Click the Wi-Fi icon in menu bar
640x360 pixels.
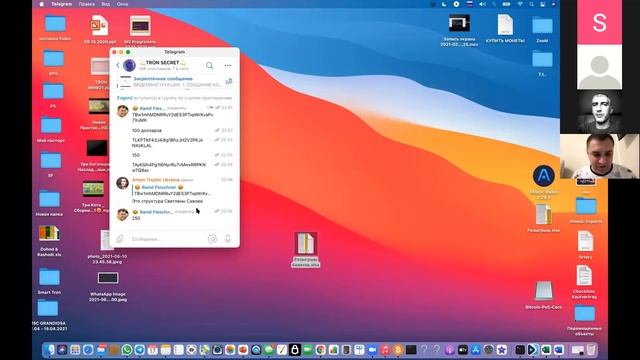click(x=520, y=4)
